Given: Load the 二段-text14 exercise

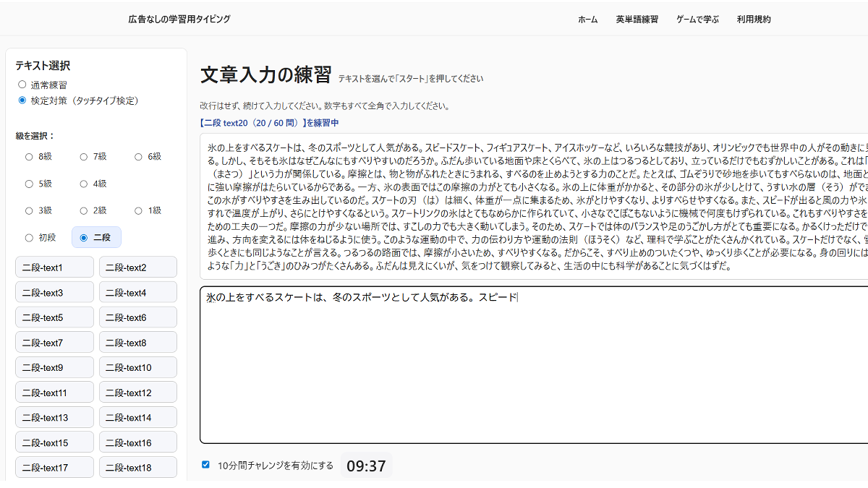Looking at the screenshot, I should [x=137, y=417].
